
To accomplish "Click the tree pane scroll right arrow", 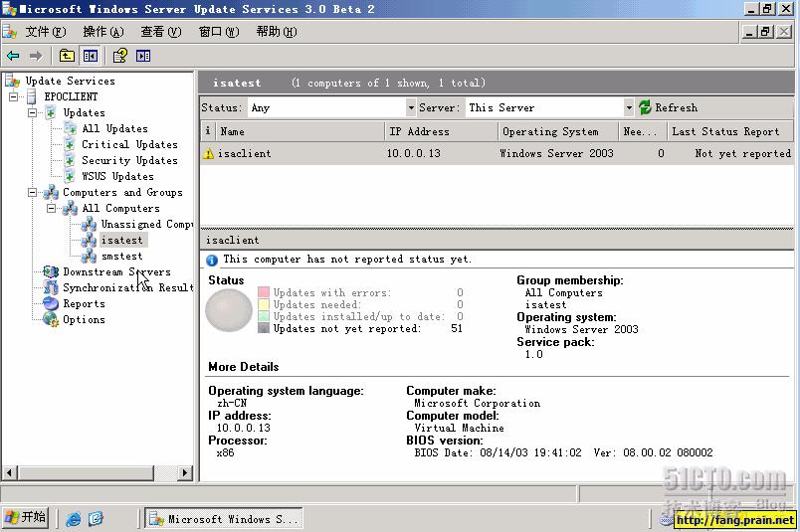I will coord(185,472).
